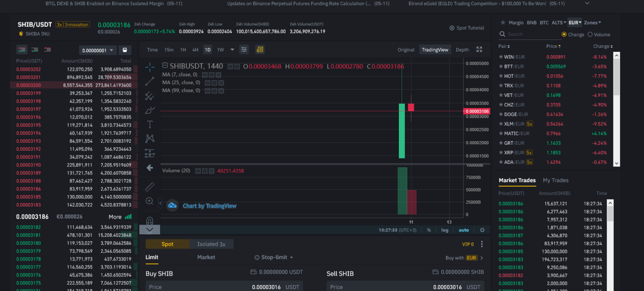This screenshot has height=291, width=644.
Task: Open the Elrond eGold trading competition announcement
Action: (487, 4)
